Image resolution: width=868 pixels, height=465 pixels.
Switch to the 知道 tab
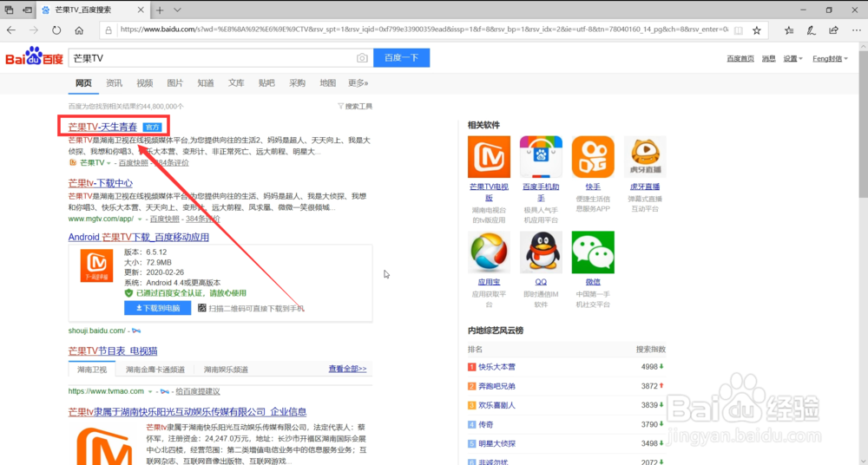[206, 83]
